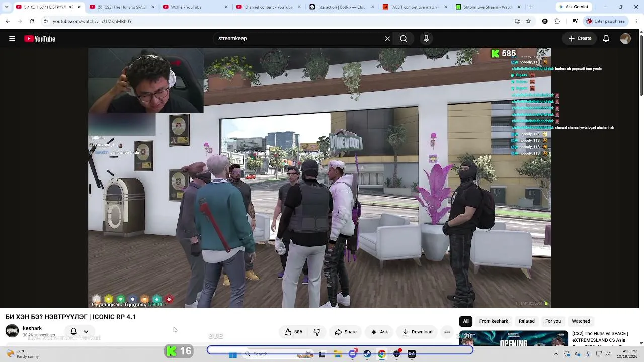Select the For you chip

coord(553,321)
